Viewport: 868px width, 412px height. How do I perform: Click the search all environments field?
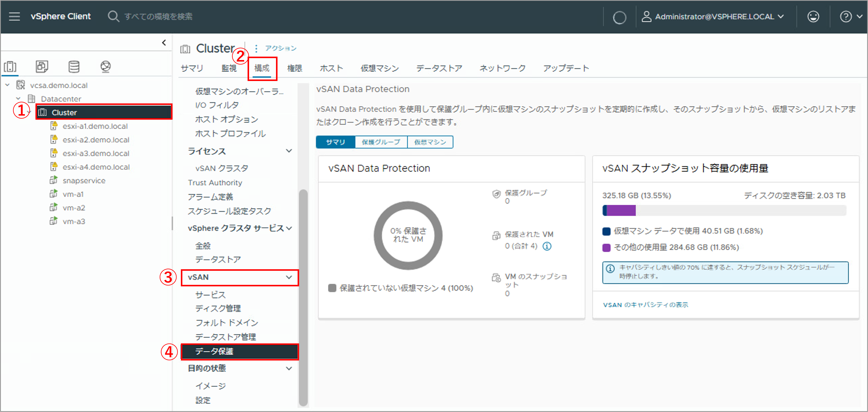[158, 16]
